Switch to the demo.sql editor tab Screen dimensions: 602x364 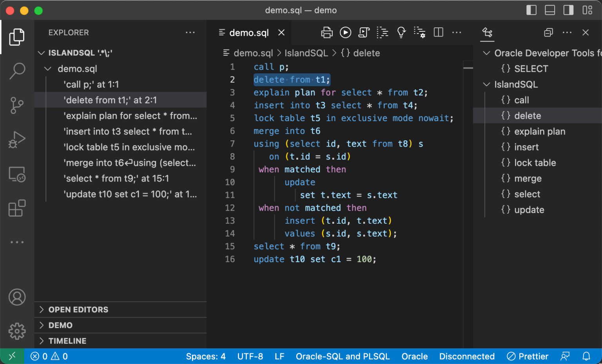(249, 33)
